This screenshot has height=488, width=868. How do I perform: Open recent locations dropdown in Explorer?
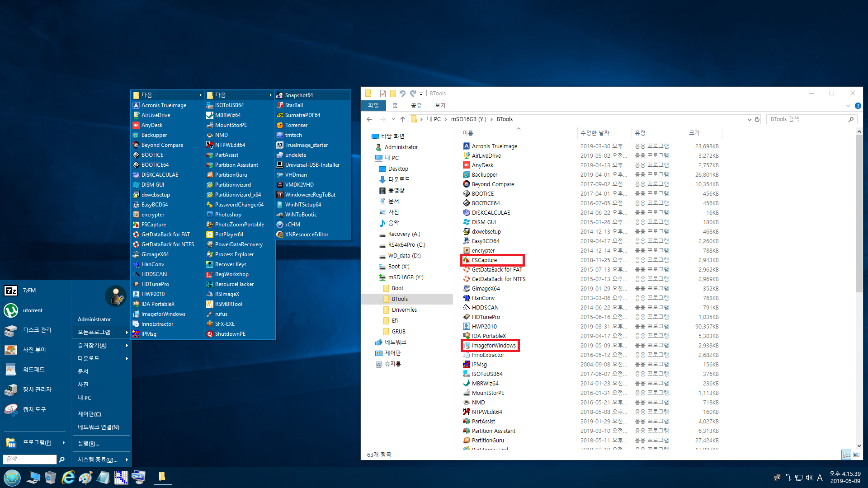[x=393, y=119]
